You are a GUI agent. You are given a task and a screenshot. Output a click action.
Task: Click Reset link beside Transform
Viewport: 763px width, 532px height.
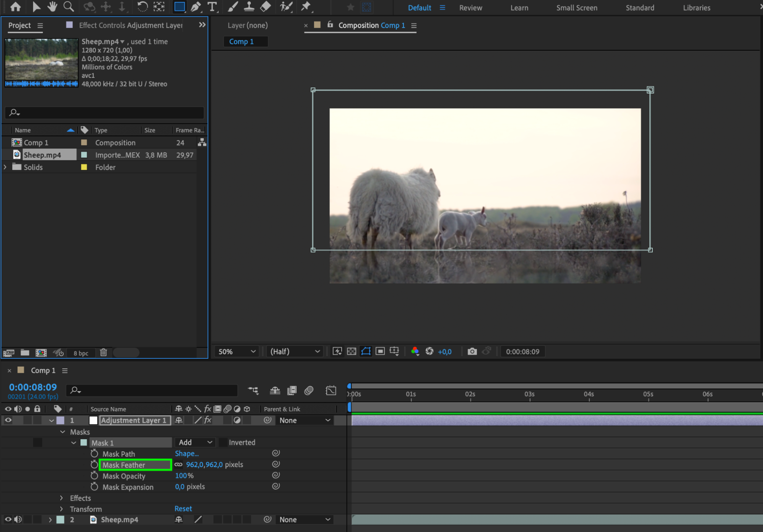[x=183, y=508]
